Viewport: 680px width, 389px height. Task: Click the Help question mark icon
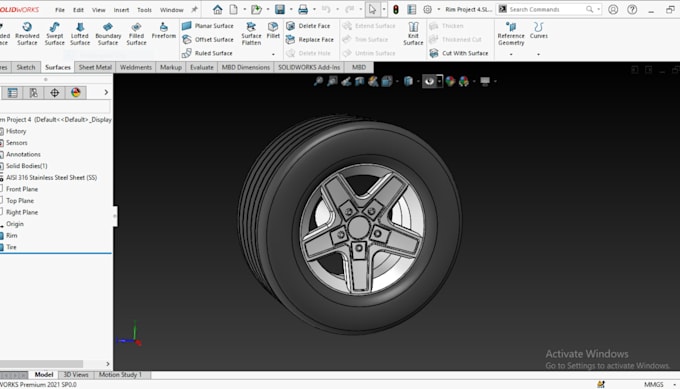(x=632, y=9)
